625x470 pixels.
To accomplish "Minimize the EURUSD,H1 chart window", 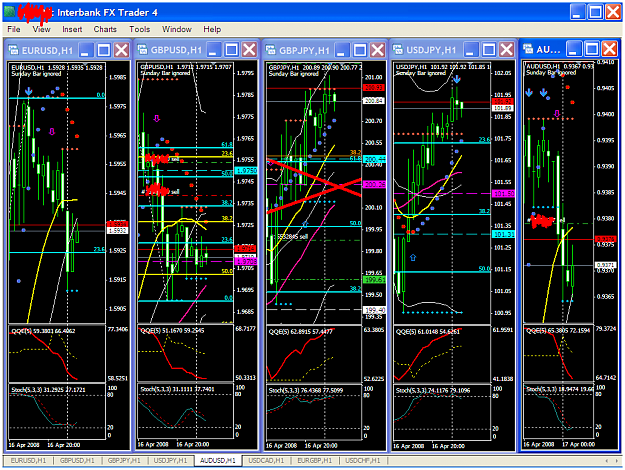I will (x=86, y=50).
